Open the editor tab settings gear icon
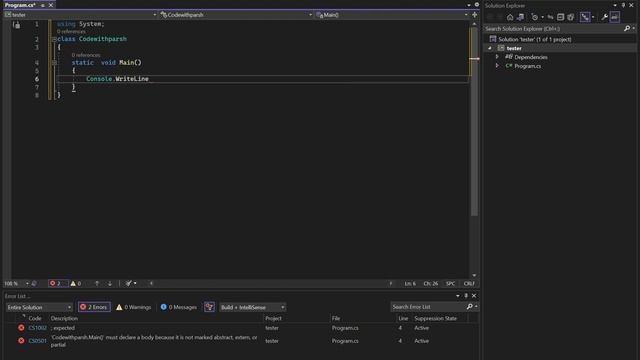The width and height of the screenshot is (640, 360). click(476, 5)
